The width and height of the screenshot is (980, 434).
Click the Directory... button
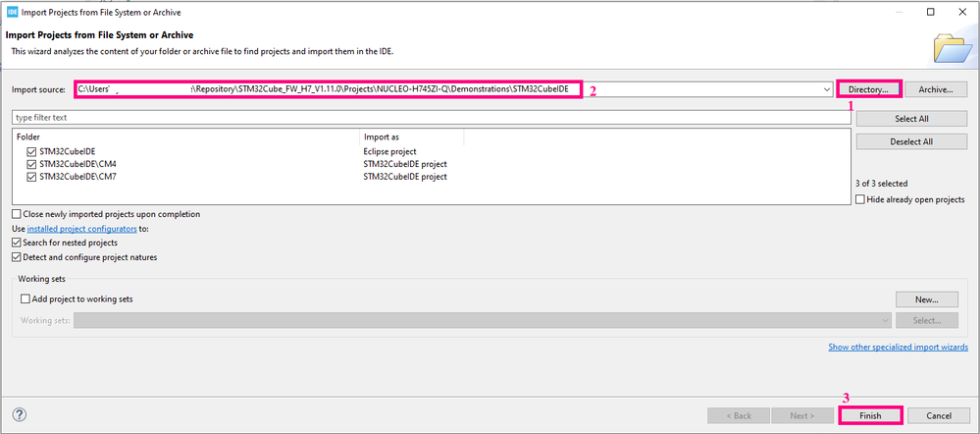pos(869,89)
